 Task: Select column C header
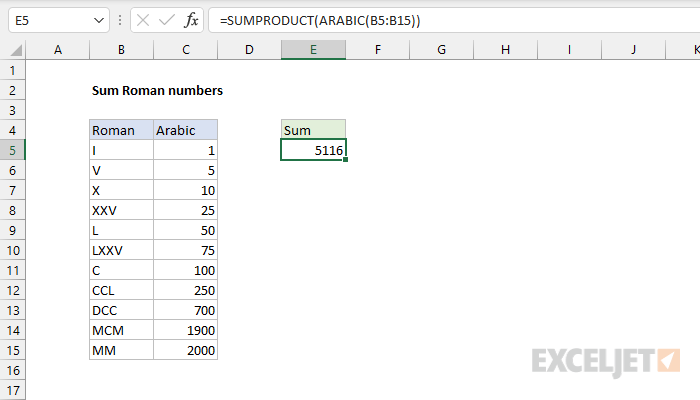[x=186, y=50]
